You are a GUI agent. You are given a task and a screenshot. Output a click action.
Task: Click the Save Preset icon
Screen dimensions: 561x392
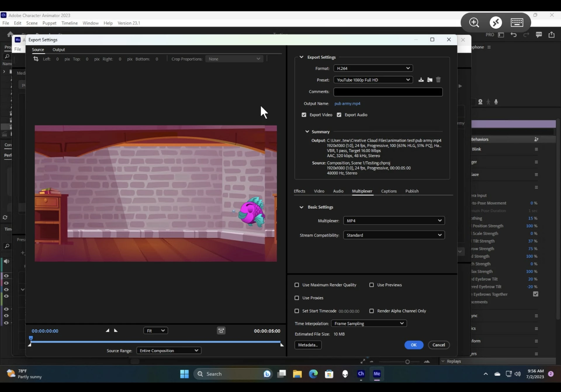tap(421, 80)
